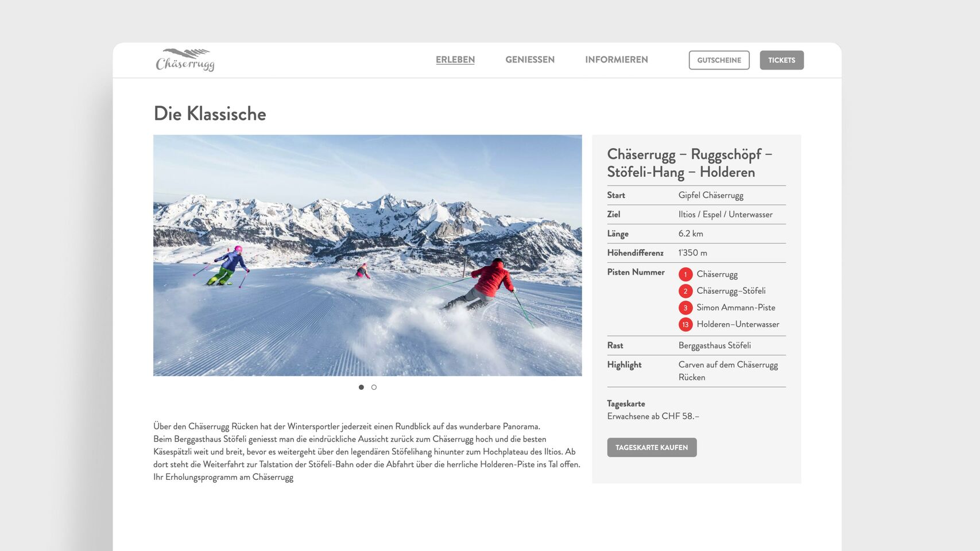Click the Chäserrugg piste entry label
Viewport: 980px width, 551px height.
[x=717, y=274]
